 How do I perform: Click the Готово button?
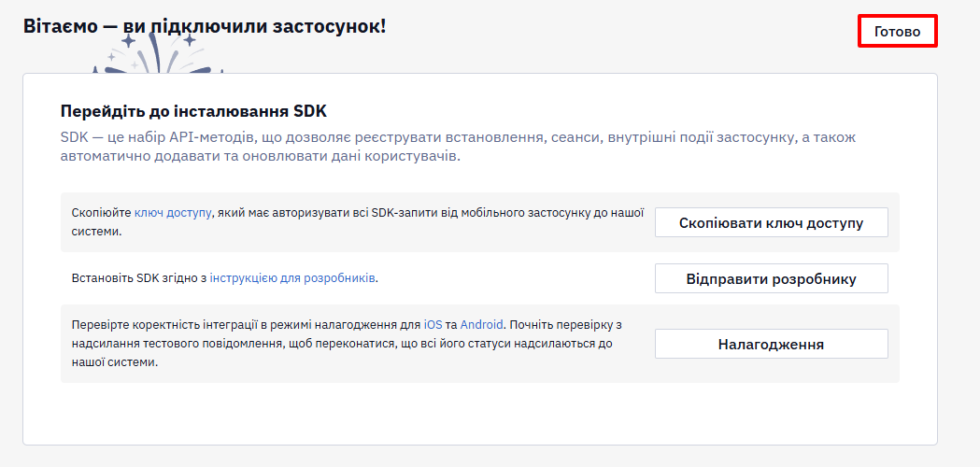(898, 31)
